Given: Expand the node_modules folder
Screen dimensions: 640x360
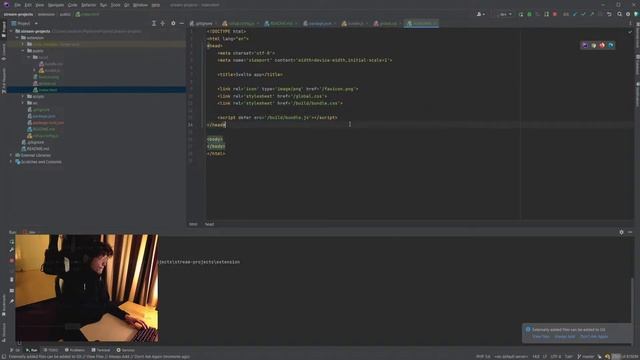Looking at the screenshot, I should coord(23,44).
